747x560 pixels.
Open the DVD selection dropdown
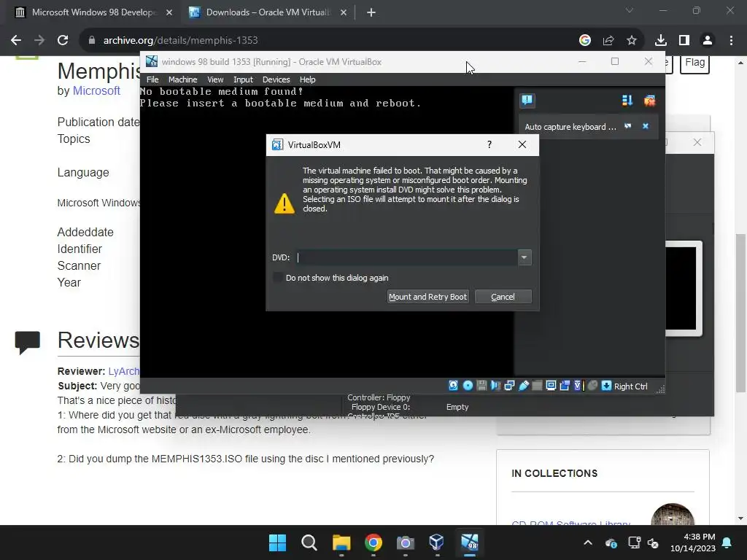pyautogui.click(x=524, y=257)
